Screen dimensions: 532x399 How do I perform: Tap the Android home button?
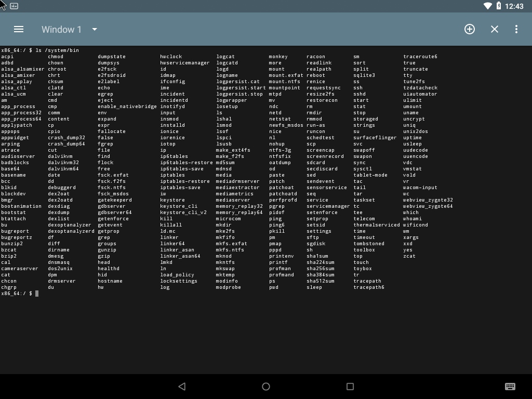tap(266, 387)
